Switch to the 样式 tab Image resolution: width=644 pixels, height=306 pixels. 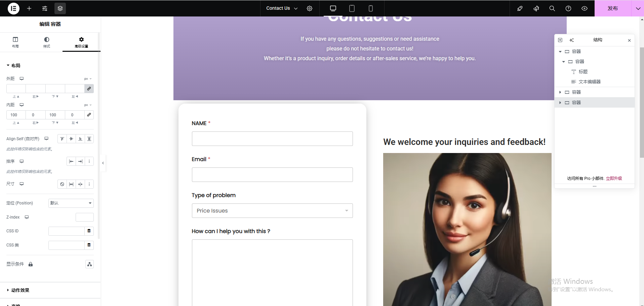(x=47, y=42)
